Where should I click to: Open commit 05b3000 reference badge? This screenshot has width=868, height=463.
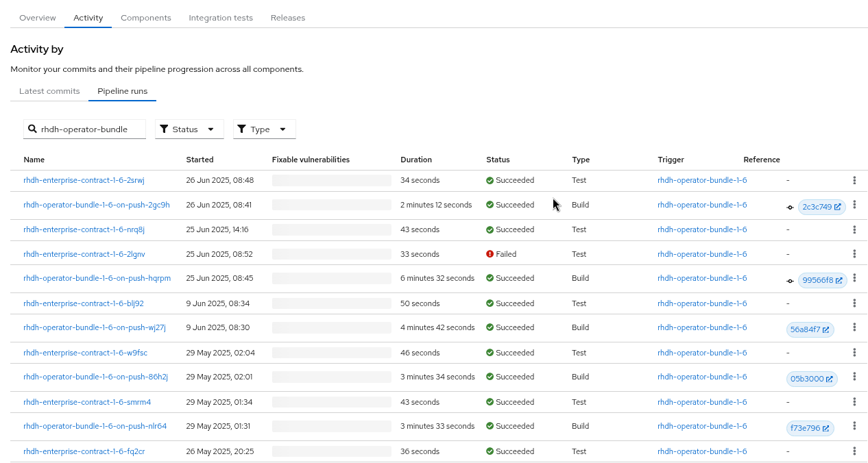[x=811, y=379]
